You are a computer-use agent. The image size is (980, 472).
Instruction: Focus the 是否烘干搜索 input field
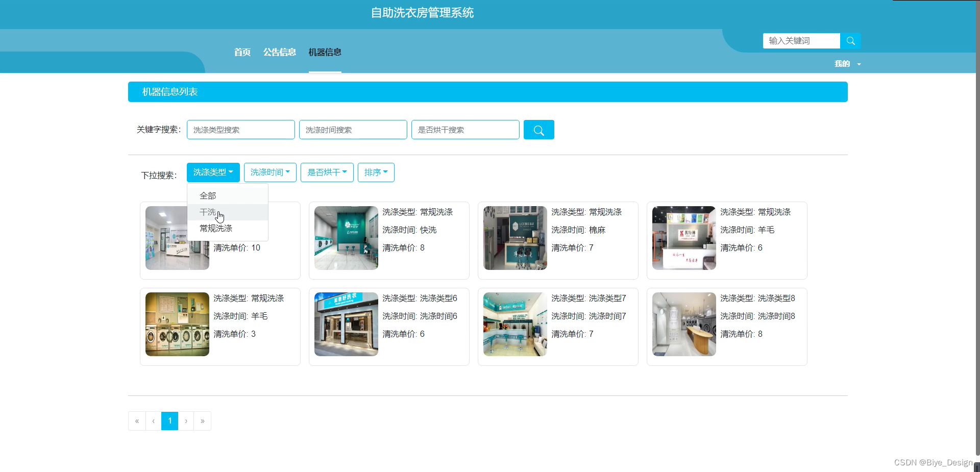coord(465,130)
